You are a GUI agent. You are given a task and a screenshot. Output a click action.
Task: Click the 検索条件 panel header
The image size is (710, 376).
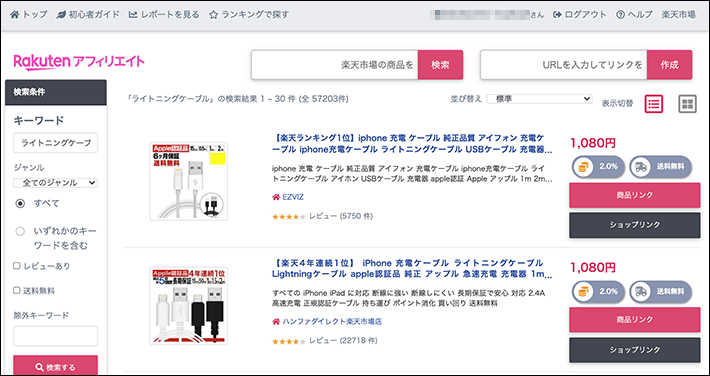point(56,92)
